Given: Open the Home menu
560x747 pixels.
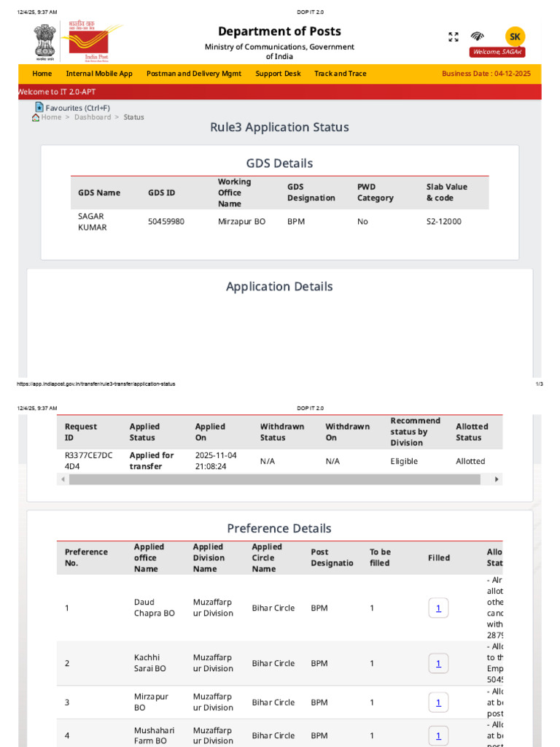Looking at the screenshot, I should (42, 74).
